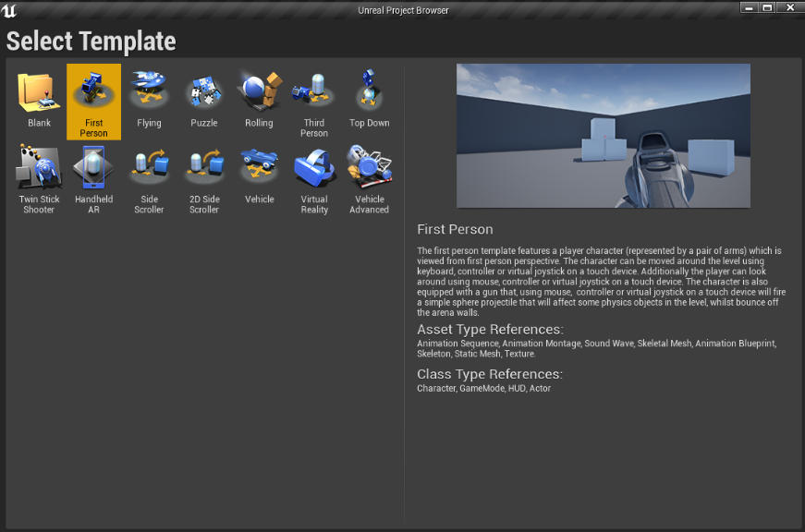Click the First Person preview image
Viewport: 805px width, 532px height.
[x=603, y=136]
